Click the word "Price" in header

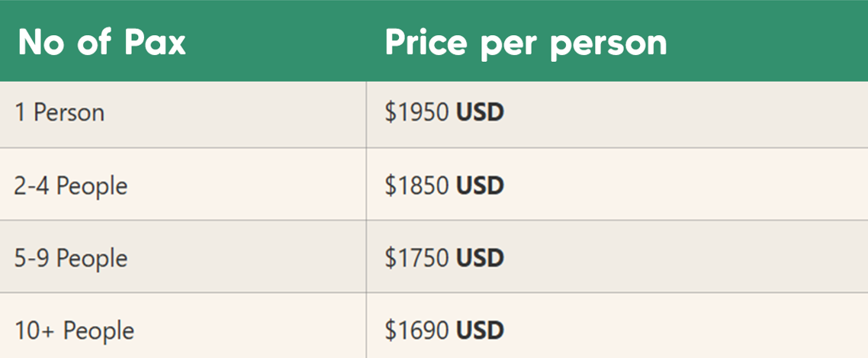426,43
